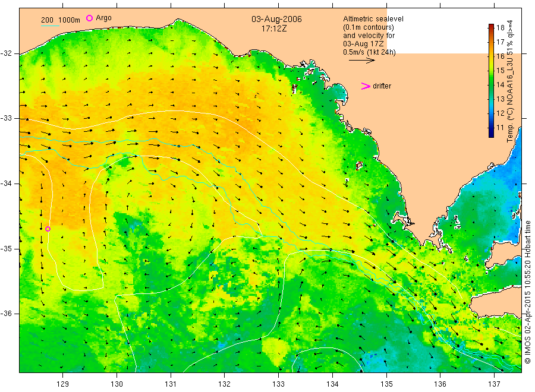The height and width of the screenshot is (392, 535).
Task: Click the '(0.1m contours)' caption line
Action: [368, 27]
